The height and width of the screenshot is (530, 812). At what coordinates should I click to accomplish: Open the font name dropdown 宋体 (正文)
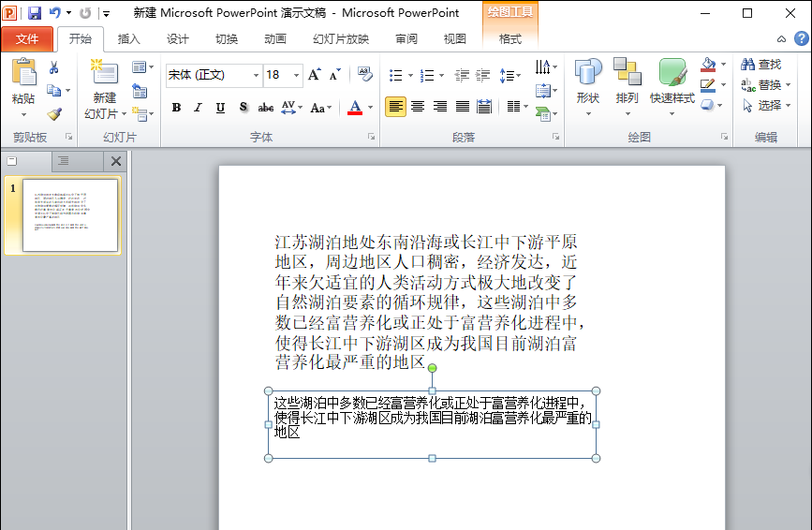(256, 75)
